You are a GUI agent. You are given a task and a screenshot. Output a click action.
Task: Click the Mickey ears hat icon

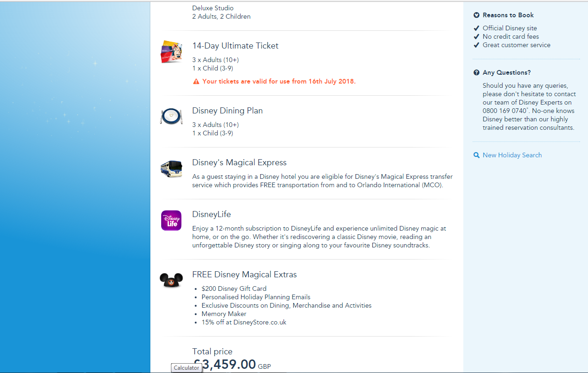[171, 280]
